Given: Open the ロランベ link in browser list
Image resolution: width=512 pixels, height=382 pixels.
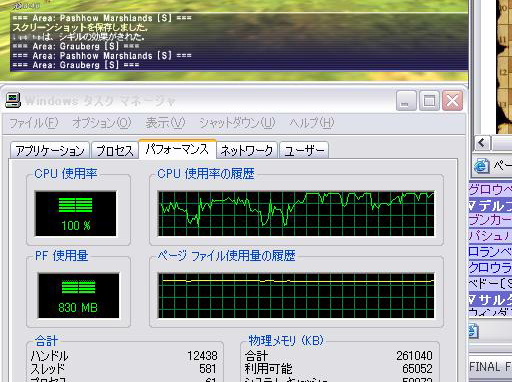Looking at the screenshot, I should [490, 252].
